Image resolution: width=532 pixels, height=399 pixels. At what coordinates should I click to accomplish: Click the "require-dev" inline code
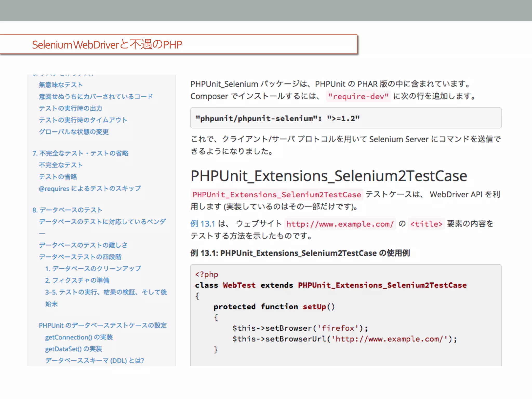pyautogui.click(x=358, y=96)
